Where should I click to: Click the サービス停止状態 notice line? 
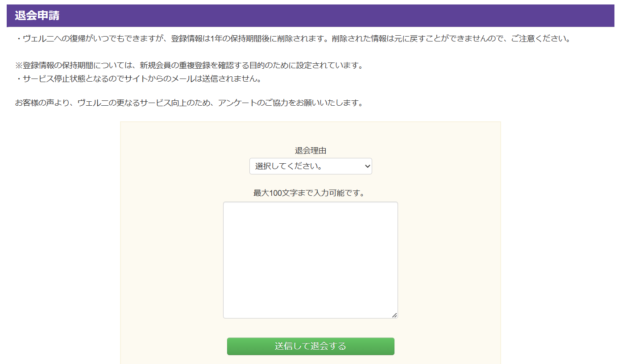click(138, 79)
